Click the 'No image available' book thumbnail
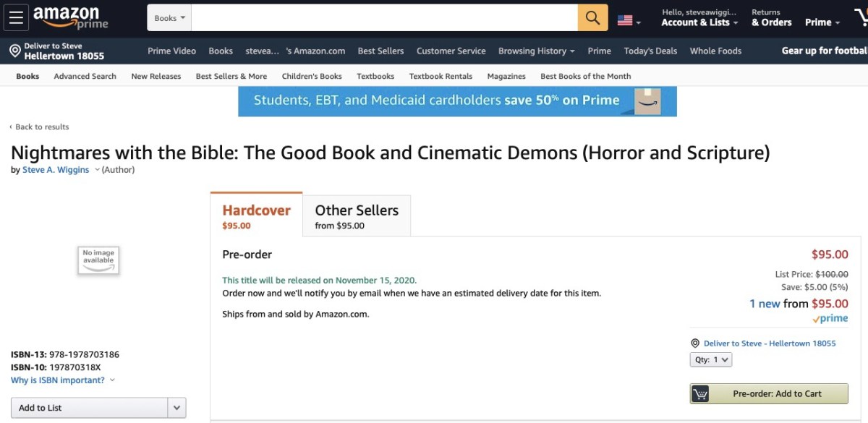Screen dimensions: 868x423 click(98, 261)
